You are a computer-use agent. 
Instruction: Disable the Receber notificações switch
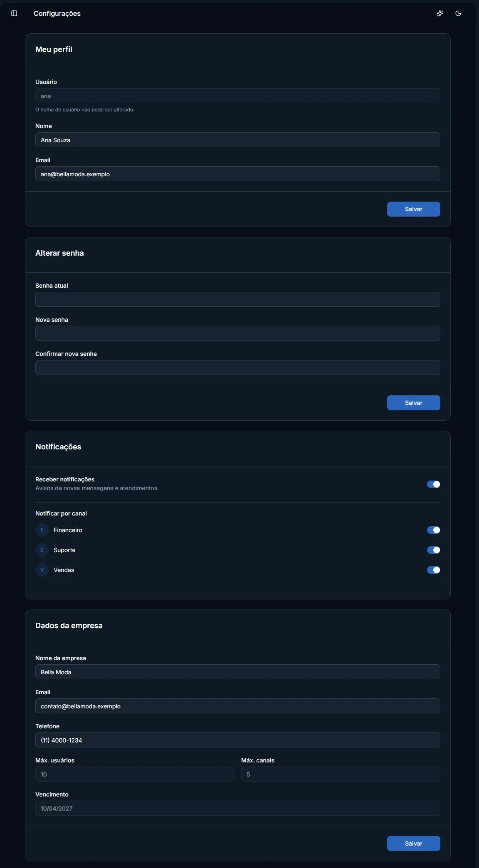point(434,484)
